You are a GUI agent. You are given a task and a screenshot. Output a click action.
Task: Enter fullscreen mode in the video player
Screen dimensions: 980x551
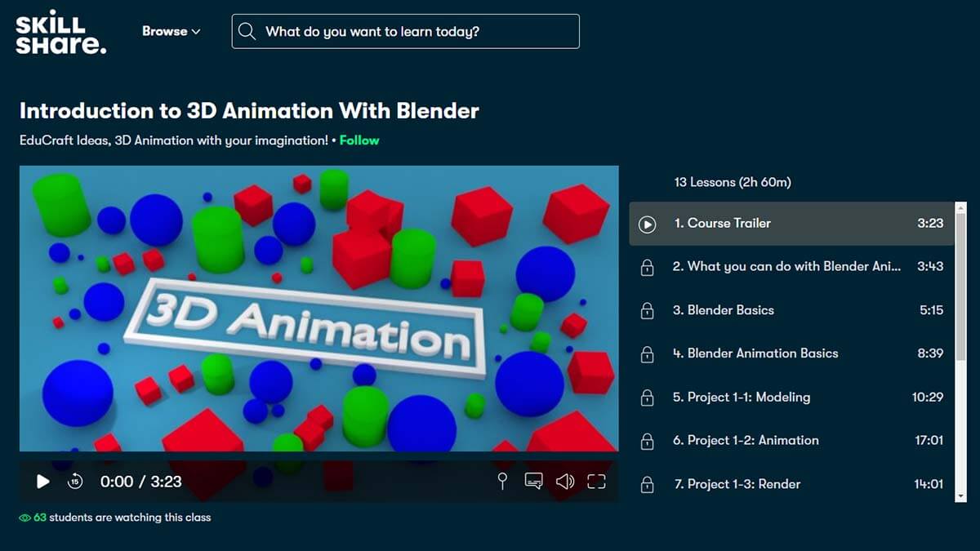[597, 482]
